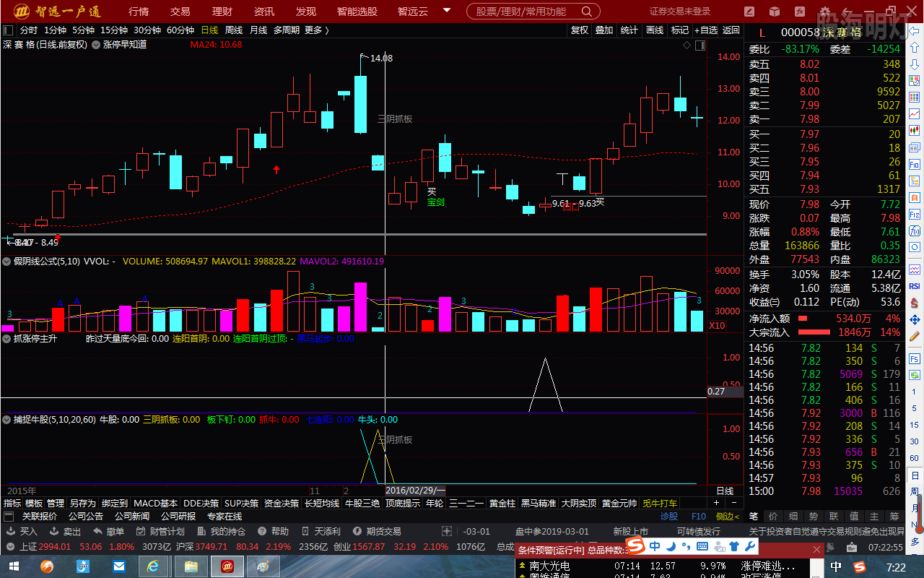Click the F5 icon in right toolbar
This screenshot has height=578, width=924.
coord(915,359)
